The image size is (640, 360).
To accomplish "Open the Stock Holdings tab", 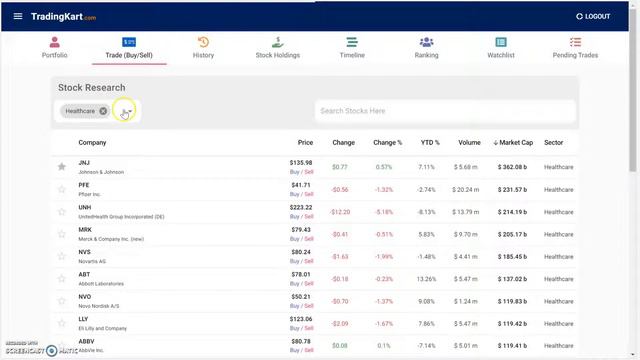I will point(278,48).
